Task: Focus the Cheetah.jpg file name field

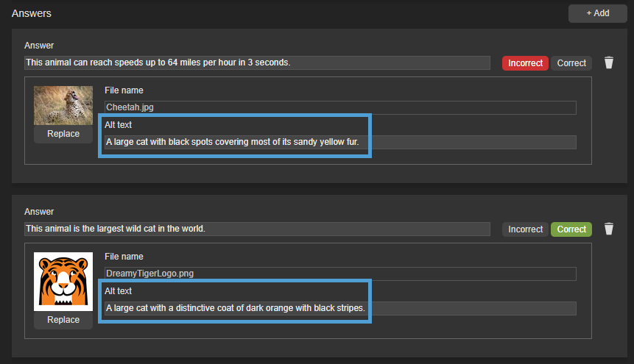Action: (339, 107)
